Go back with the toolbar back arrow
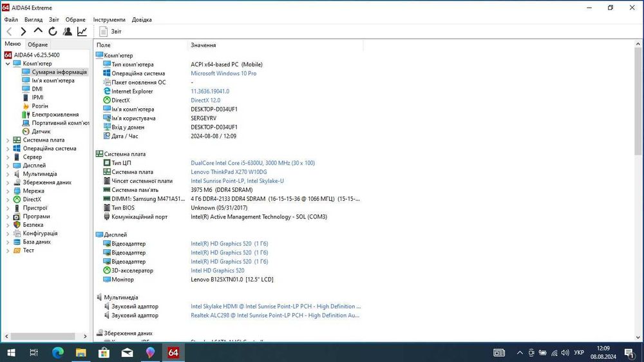Viewport: 644px width, 362px height. [10, 31]
